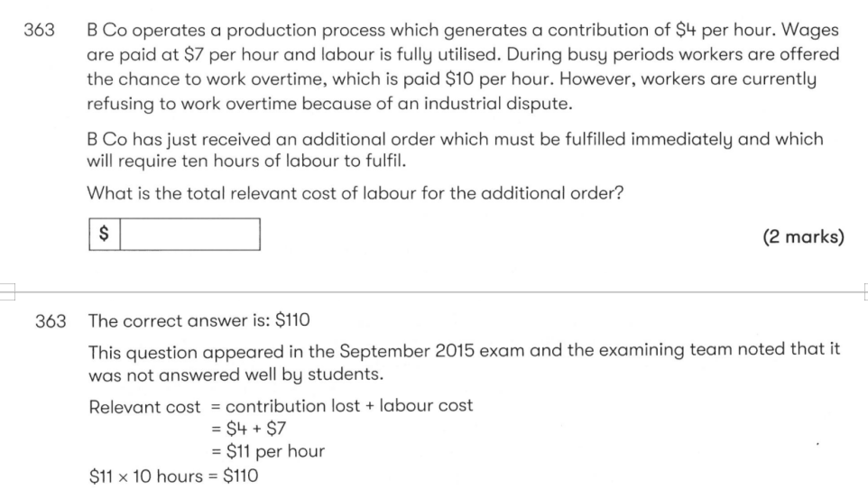
Task: Click the "$11 × 10 hours = $110" line
Action: coord(172,476)
